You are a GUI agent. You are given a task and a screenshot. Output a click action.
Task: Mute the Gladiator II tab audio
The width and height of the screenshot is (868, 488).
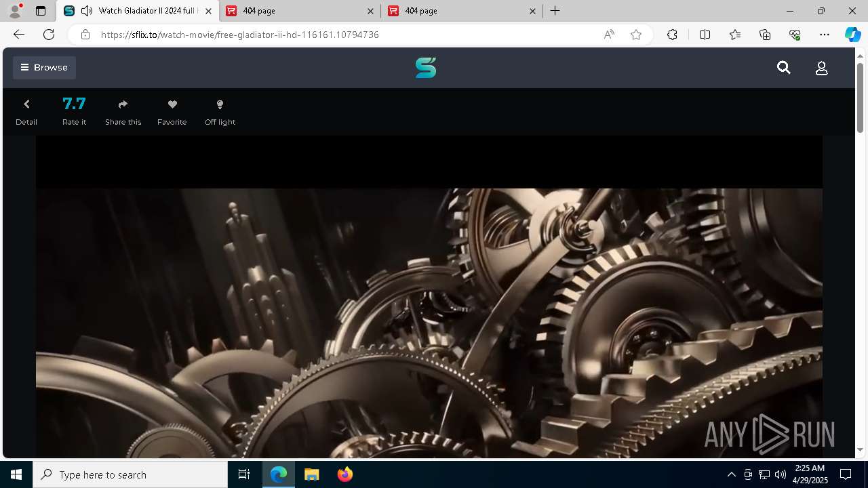(87, 11)
